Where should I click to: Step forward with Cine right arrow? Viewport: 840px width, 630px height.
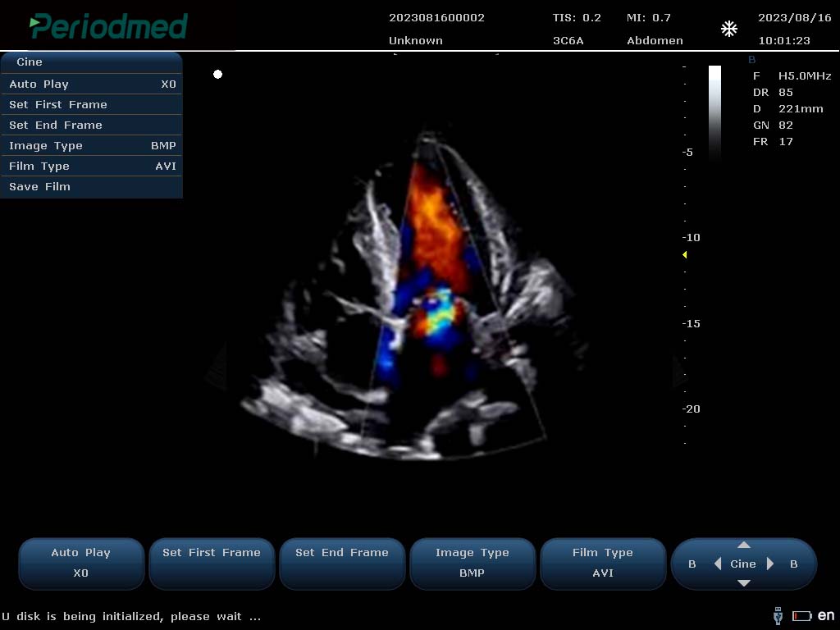(x=769, y=564)
